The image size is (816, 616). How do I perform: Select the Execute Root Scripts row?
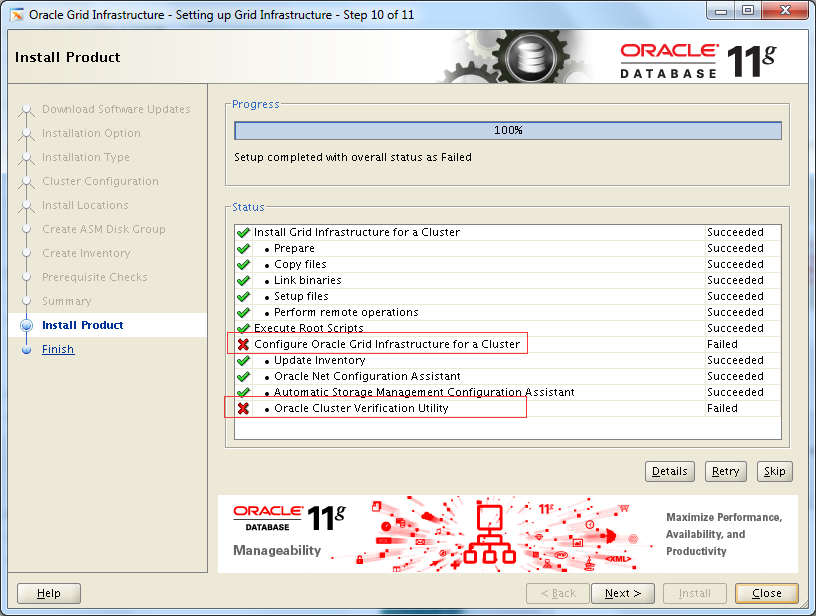(x=508, y=328)
